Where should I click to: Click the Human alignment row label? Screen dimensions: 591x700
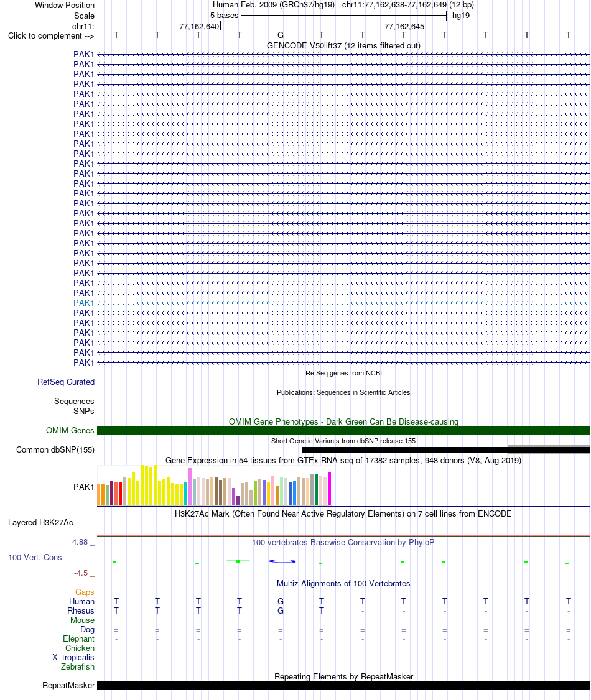[81, 601]
